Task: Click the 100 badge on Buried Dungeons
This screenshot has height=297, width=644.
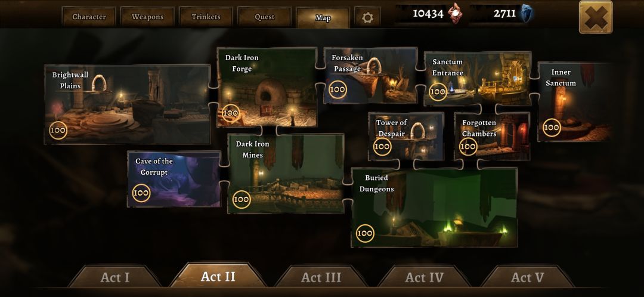Action: point(365,233)
